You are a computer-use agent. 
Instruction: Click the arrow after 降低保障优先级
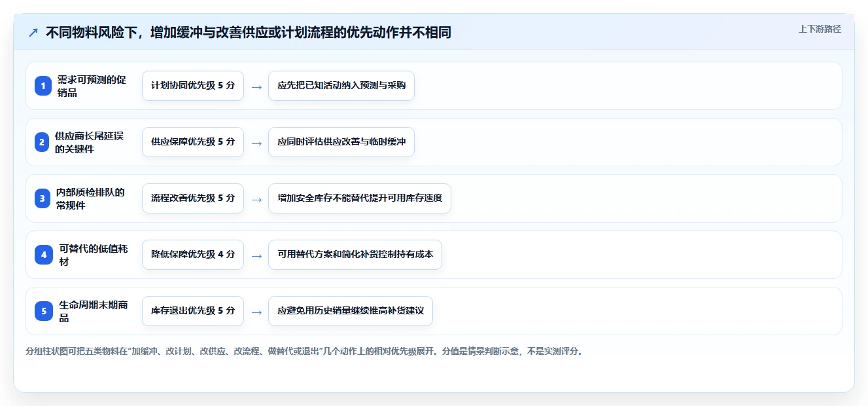tap(256, 255)
